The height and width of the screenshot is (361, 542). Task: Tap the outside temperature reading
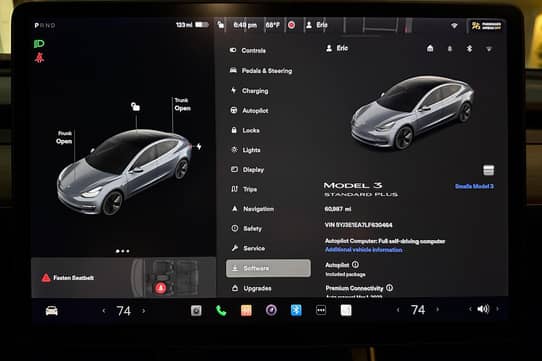(272, 25)
